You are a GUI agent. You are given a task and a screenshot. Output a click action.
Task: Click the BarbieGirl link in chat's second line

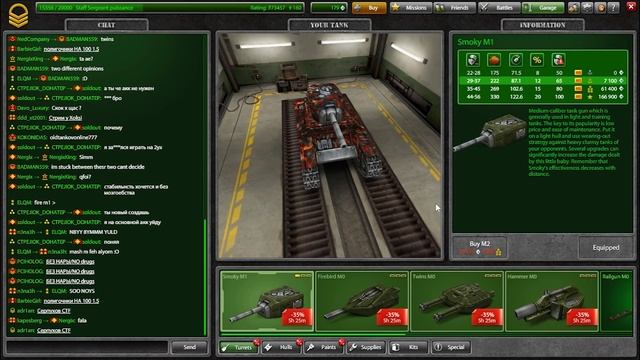coord(71,49)
